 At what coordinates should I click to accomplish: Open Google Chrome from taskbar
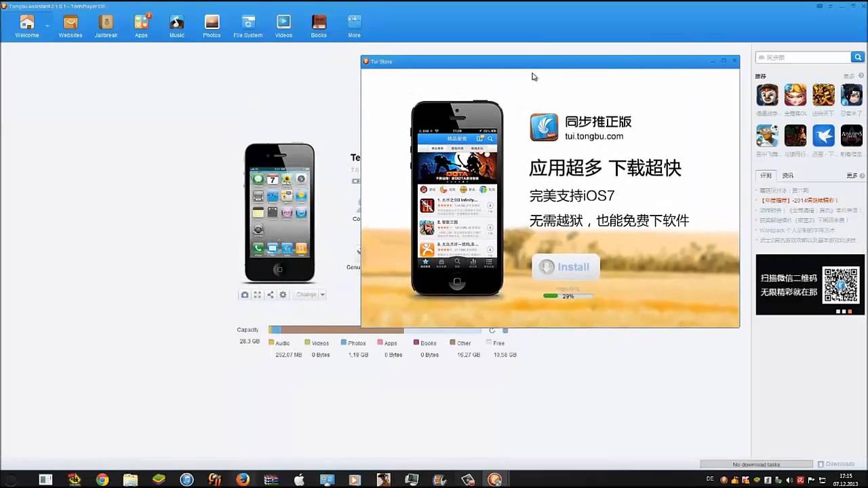click(x=102, y=480)
